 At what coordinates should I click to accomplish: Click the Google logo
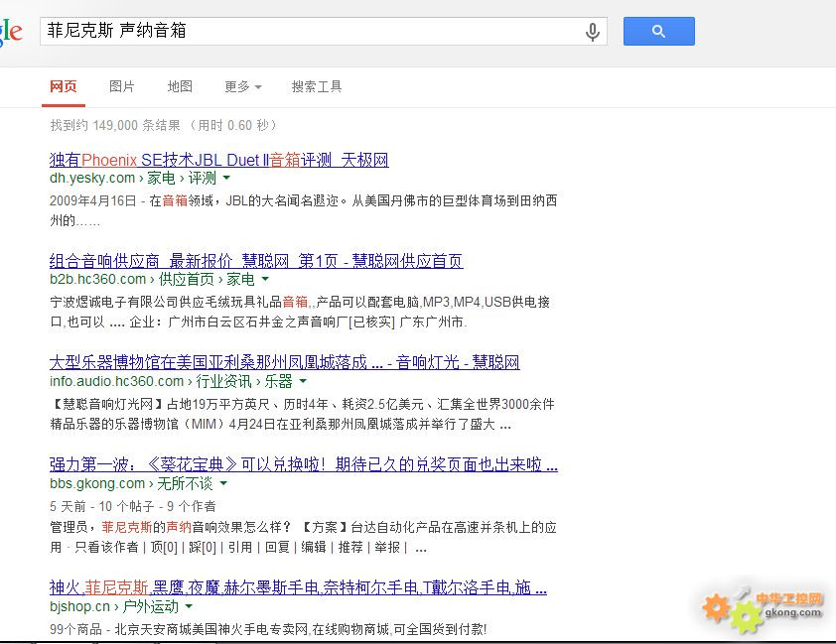[11, 32]
